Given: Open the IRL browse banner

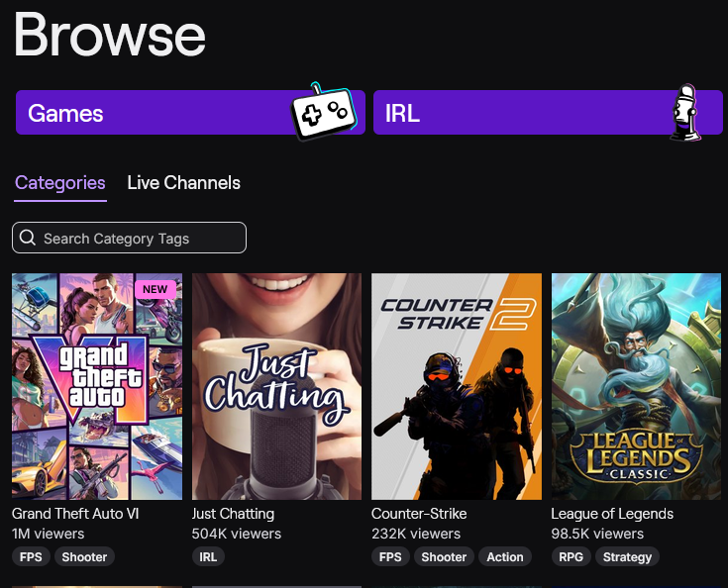Looking at the screenshot, I should point(548,112).
